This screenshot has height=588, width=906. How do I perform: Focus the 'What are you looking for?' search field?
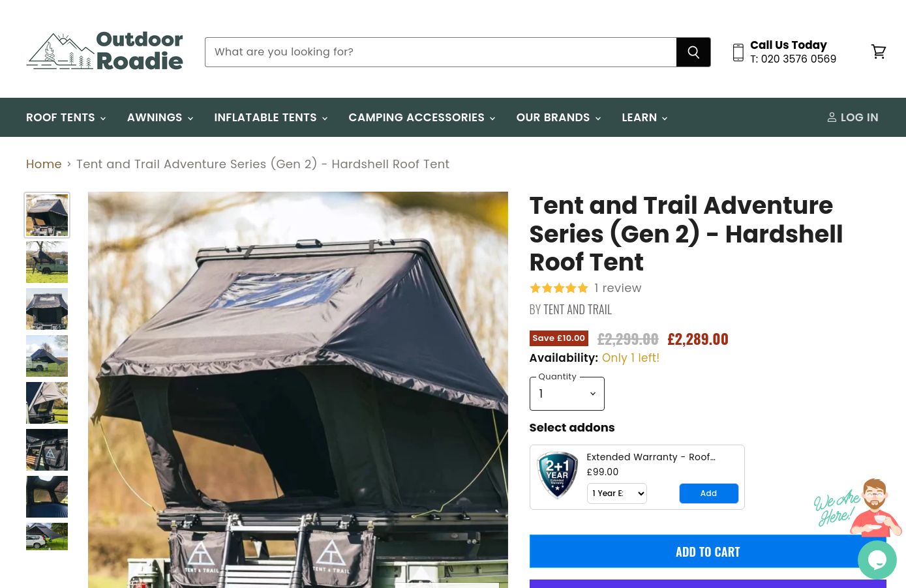tap(441, 52)
